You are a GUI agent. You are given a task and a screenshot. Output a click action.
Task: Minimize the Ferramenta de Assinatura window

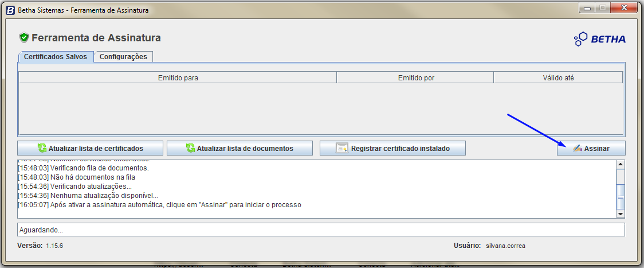pos(588,7)
